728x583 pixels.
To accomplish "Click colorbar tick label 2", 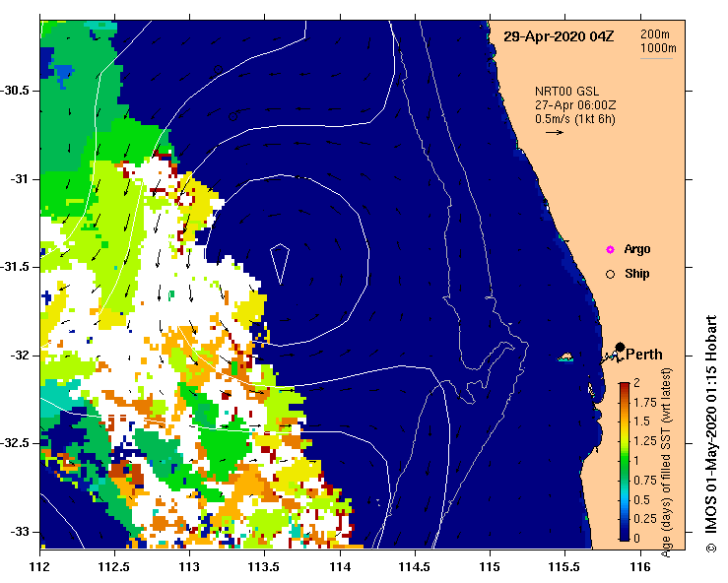I will pos(636,382).
